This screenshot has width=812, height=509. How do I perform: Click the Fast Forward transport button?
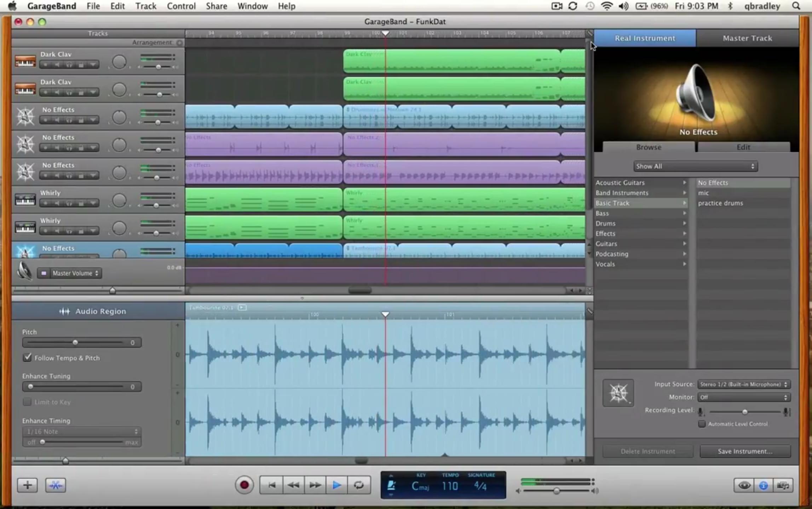[315, 485]
